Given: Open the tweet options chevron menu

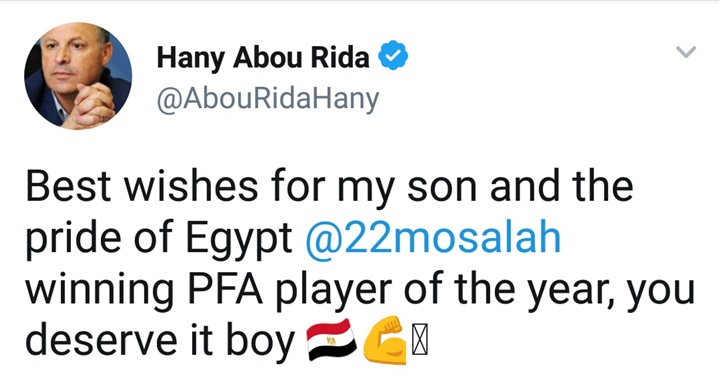Looking at the screenshot, I should tap(686, 51).
